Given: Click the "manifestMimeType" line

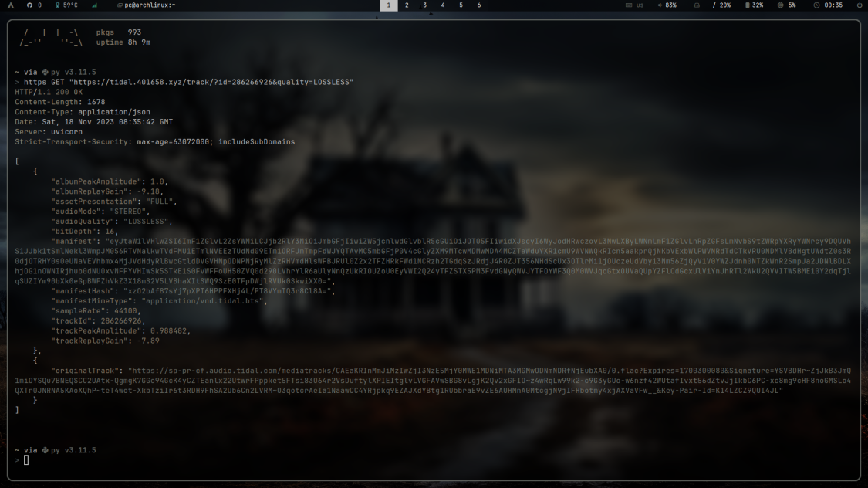Looking at the screenshot, I should click(x=160, y=301).
